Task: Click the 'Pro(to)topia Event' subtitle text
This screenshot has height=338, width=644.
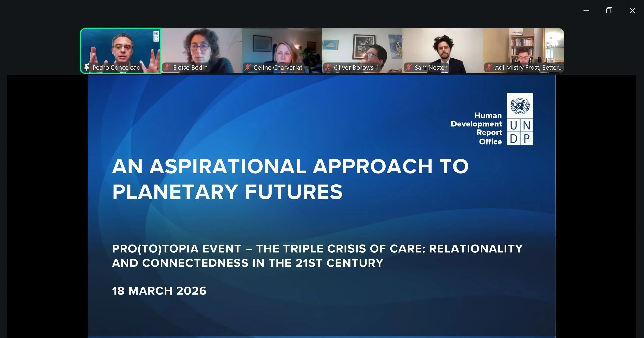Action: click(317, 256)
